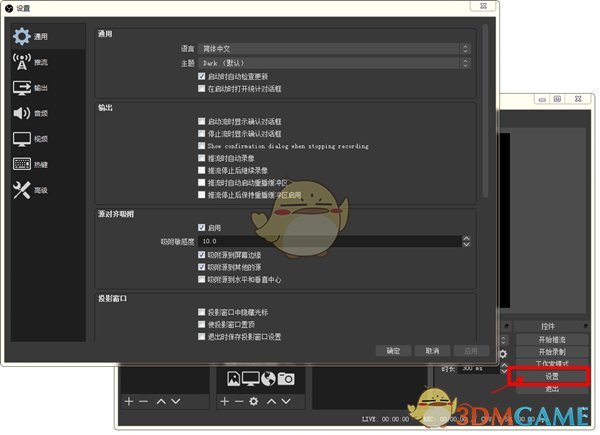Click 开始录制 Start Recording button
This screenshot has width=600, height=435.
[x=552, y=352]
